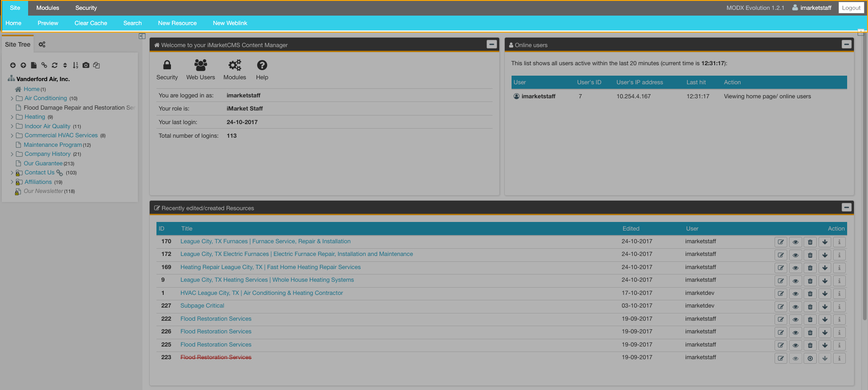Click the sort tree 1-9 icon

(75, 65)
